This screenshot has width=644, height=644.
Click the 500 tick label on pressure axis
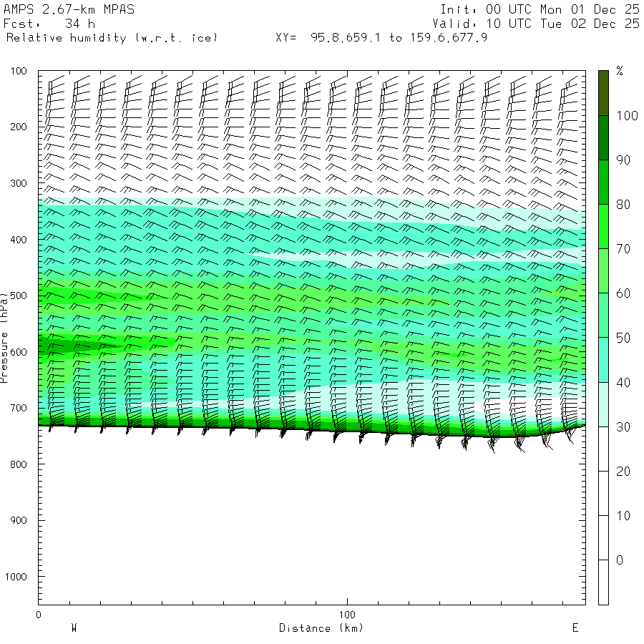tap(19, 296)
